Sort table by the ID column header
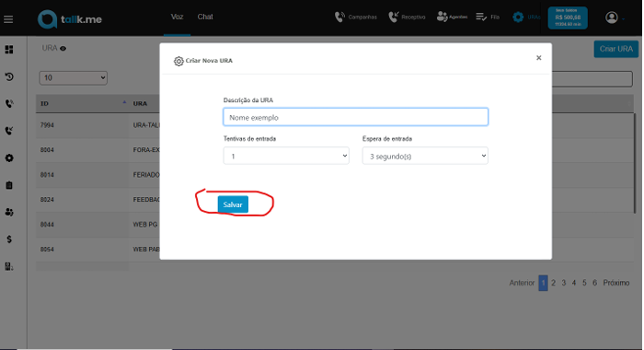 click(x=83, y=103)
